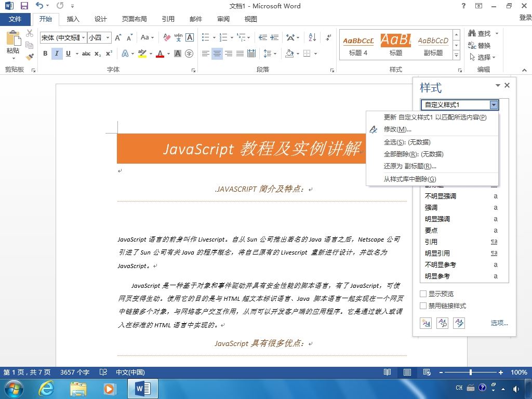
Task: Click the Clear Formatting eraser icon
Action: (167, 37)
